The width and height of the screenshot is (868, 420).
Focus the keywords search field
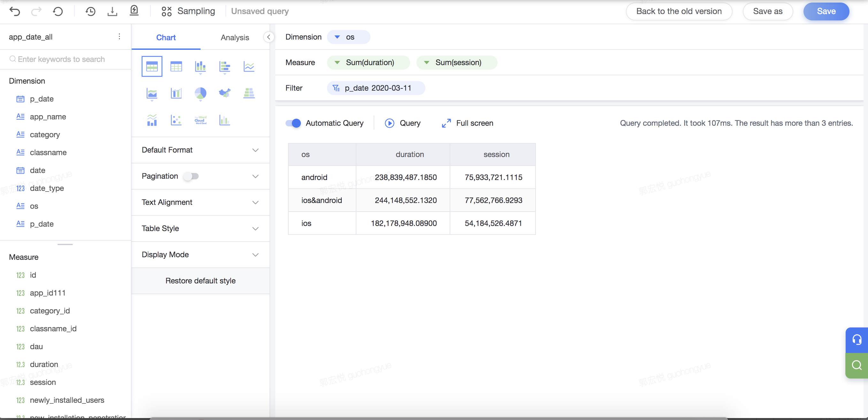(x=65, y=59)
